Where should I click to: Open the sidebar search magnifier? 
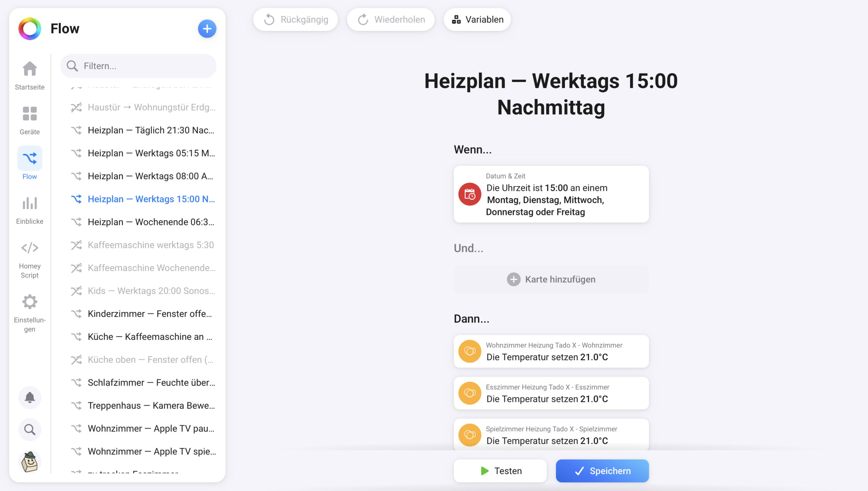tap(30, 430)
